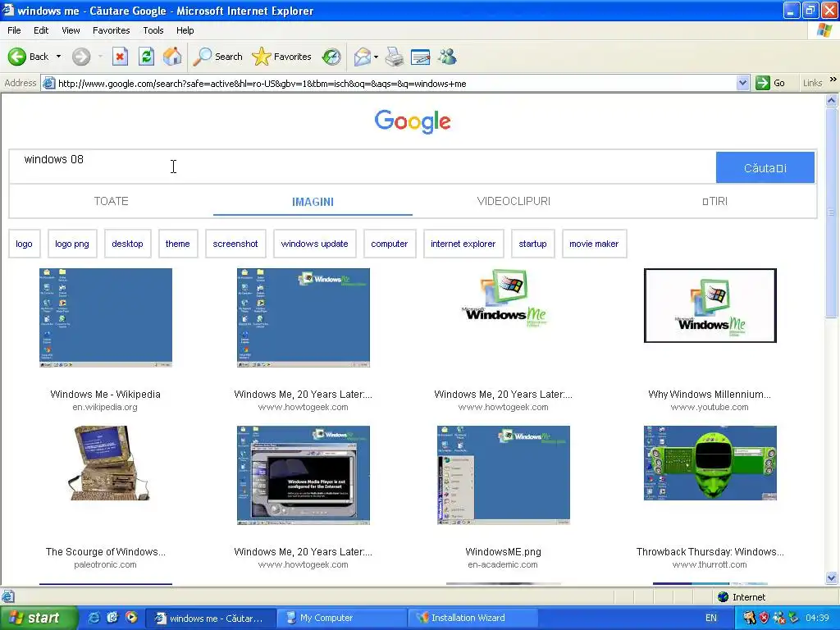Open the Tools menu
Screen dimensions: 840x630
pos(153,30)
